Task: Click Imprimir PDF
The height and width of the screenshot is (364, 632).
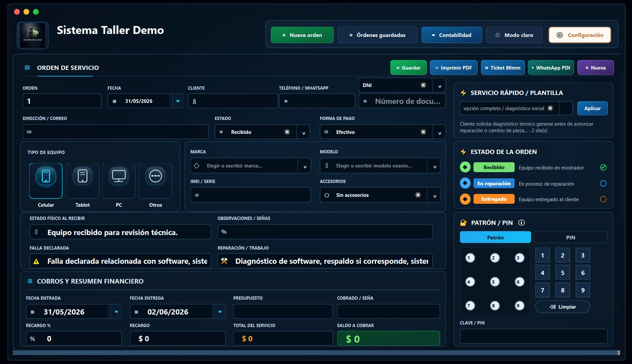Action: tap(454, 68)
